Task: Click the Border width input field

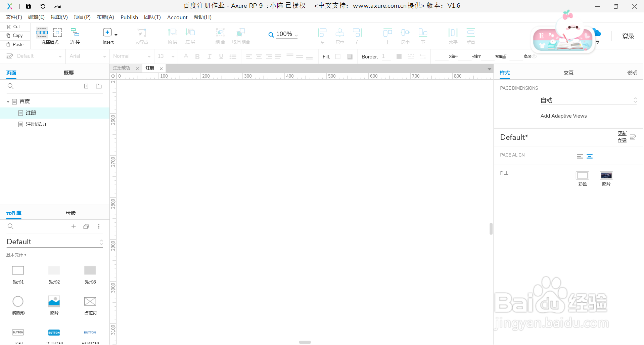Action: point(386,56)
